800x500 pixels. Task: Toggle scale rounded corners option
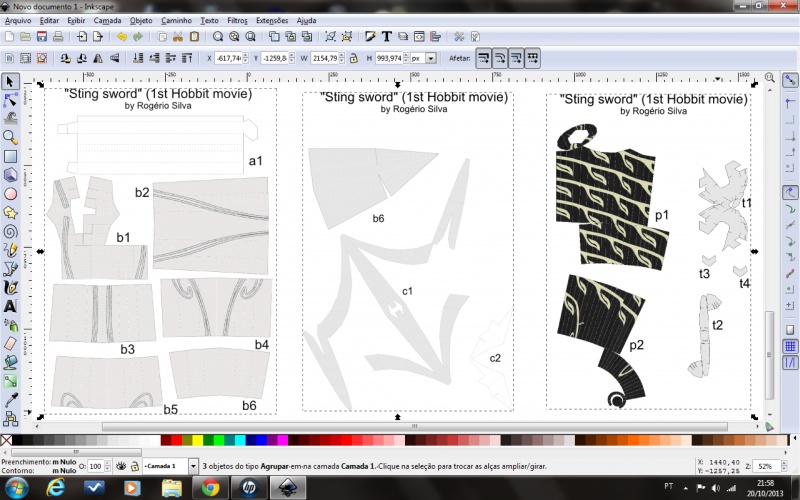(x=500, y=58)
